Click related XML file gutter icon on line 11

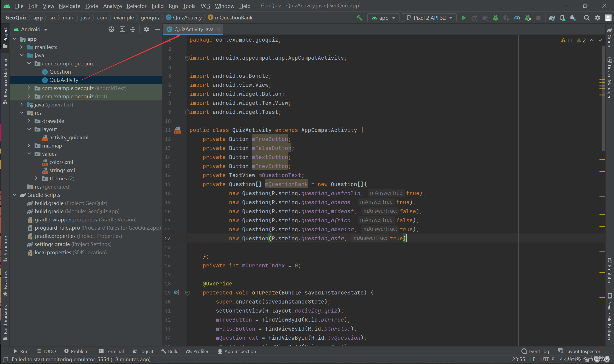pyautogui.click(x=177, y=130)
